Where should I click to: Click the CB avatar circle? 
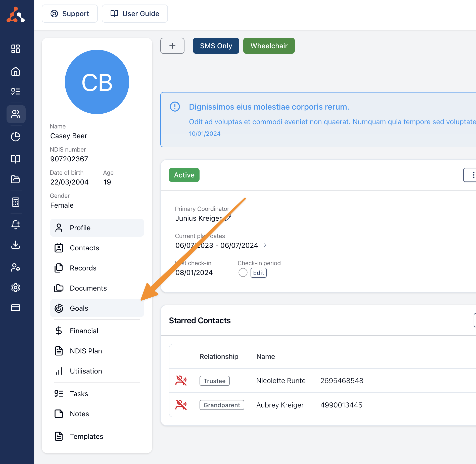click(x=97, y=82)
